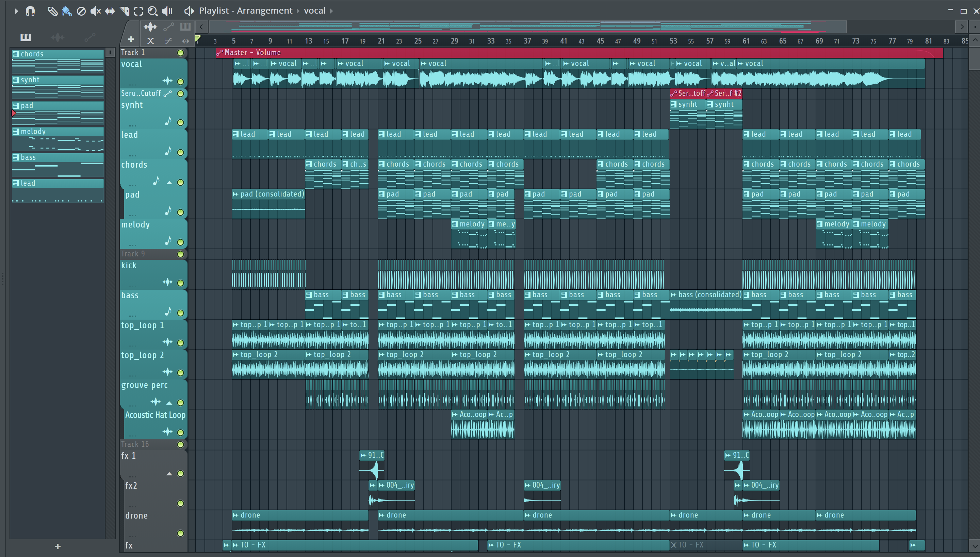The width and height of the screenshot is (980, 557).
Task: Select synht pattern in the picker
Action: (58, 87)
